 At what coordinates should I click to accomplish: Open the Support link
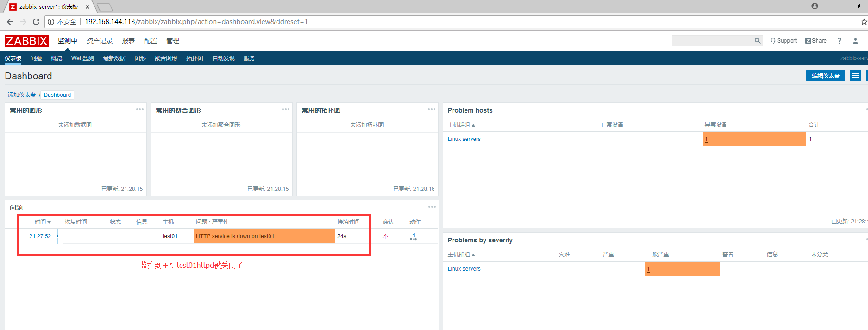point(783,41)
